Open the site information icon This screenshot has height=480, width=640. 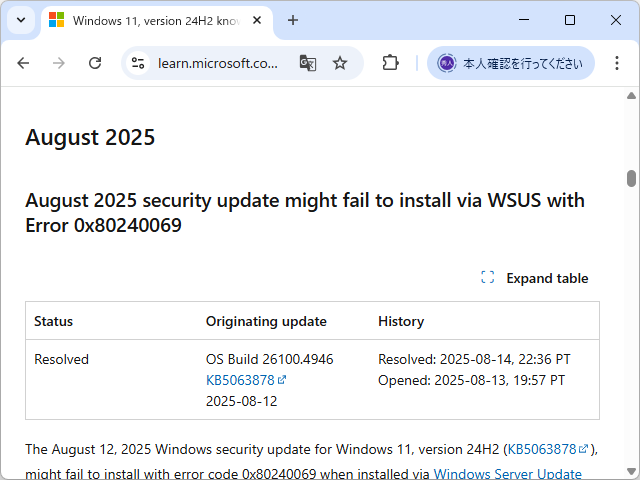(139, 63)
